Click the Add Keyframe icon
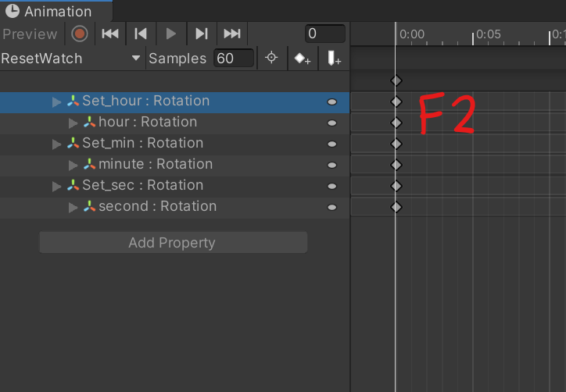The height and width of the screenshot is (392, 566). [302, 58]
